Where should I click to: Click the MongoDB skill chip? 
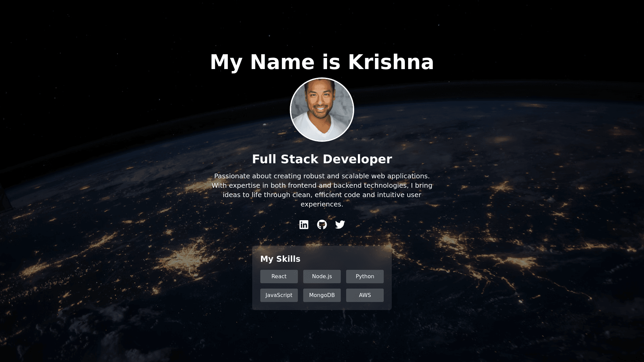[x=322, y=295]
